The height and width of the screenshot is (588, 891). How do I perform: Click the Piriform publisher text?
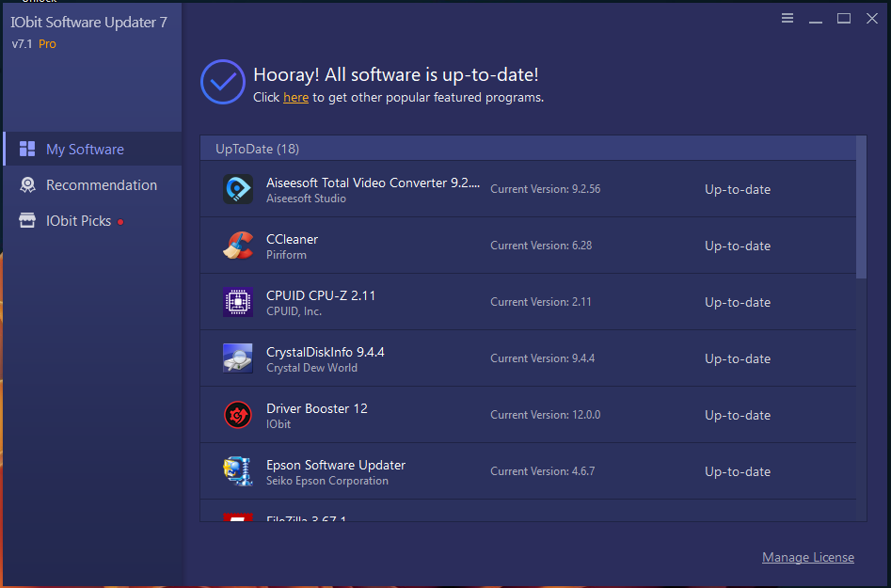pos(286,255)
